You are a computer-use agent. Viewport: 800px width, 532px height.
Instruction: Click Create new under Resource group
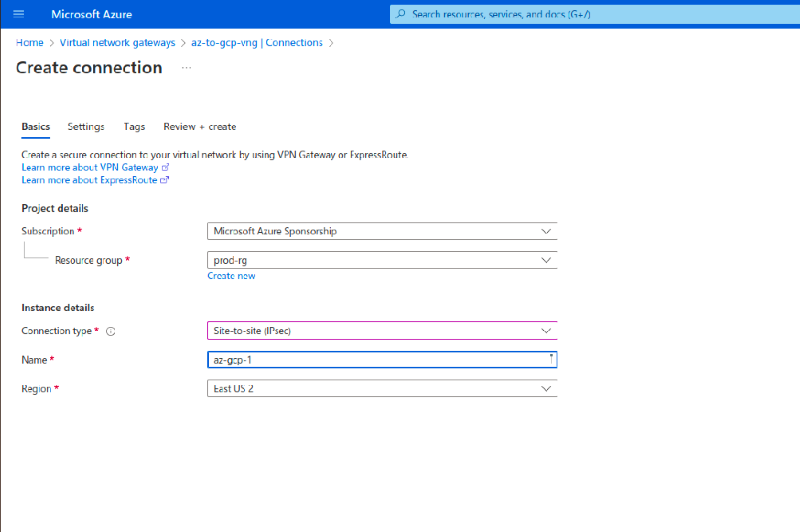coord(231,276)
